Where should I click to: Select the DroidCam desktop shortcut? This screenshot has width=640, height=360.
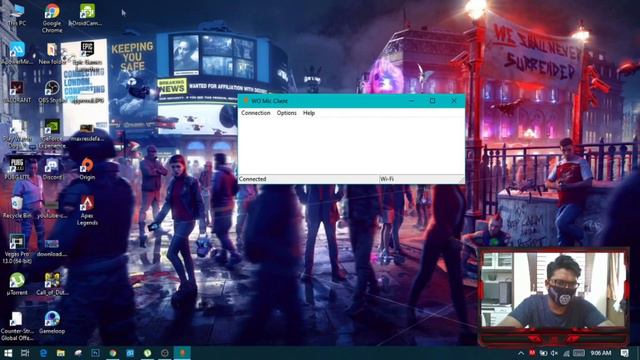pyautogui.click(x=87, y=15)
